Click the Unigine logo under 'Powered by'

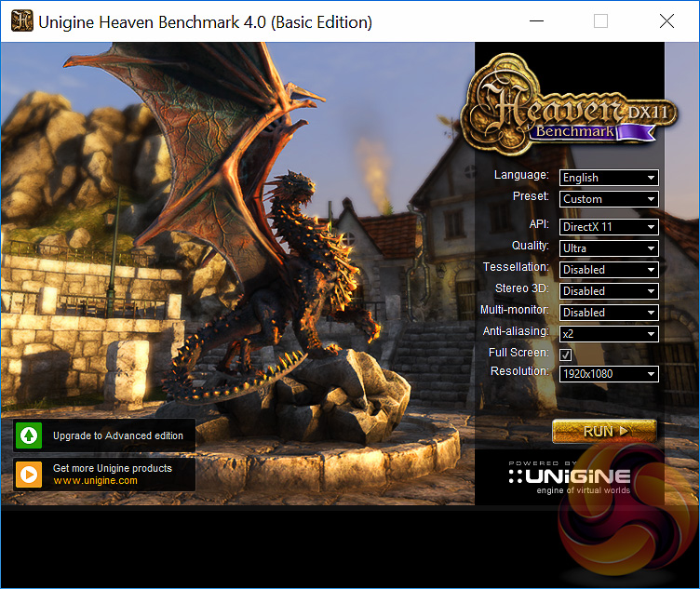pos(570,476)
